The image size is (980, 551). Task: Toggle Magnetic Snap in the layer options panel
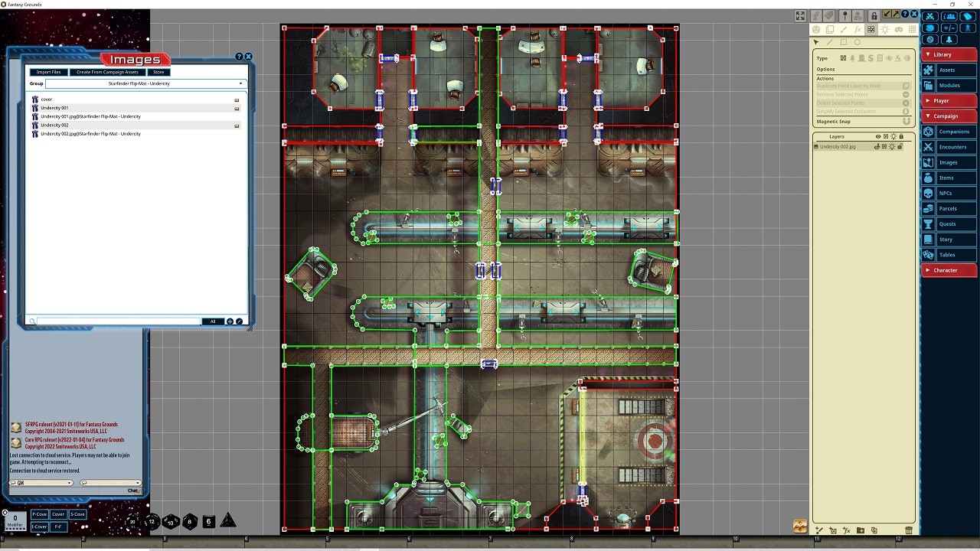[x=906, y=121]
